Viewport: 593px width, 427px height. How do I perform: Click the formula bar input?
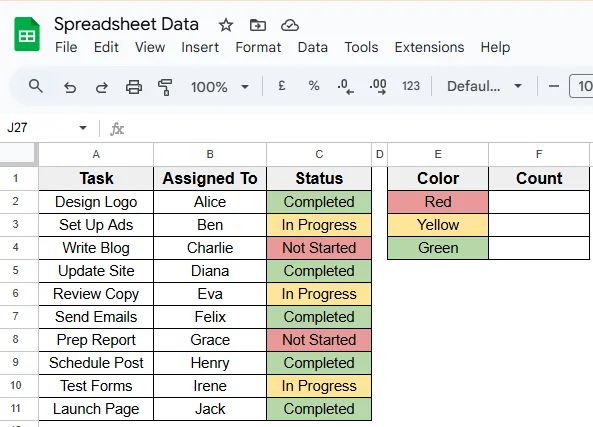(359, 129)
